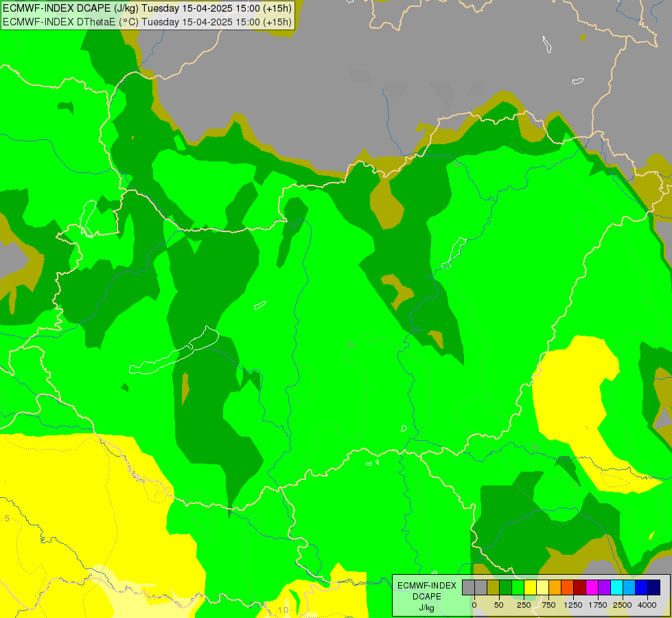The height and width of the screenshot is (618, 672).
Task: Click the legend scale value 50
Action: (499, 605)
